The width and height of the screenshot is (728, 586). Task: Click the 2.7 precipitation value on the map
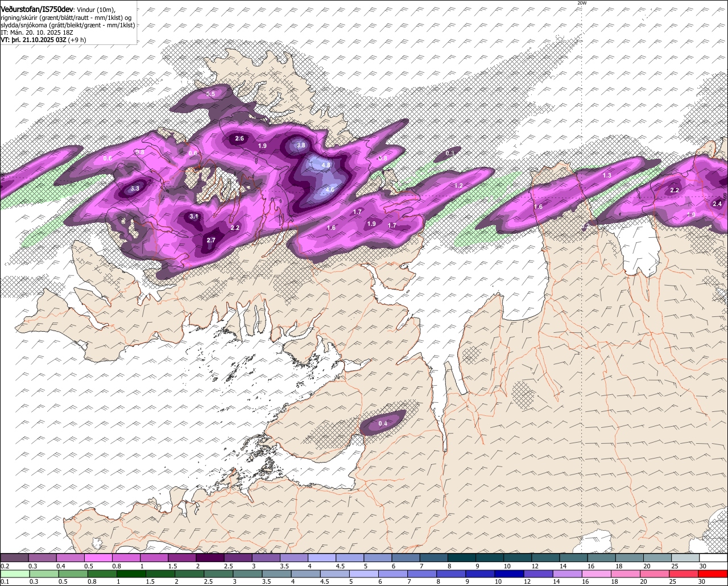click(211, 240)
